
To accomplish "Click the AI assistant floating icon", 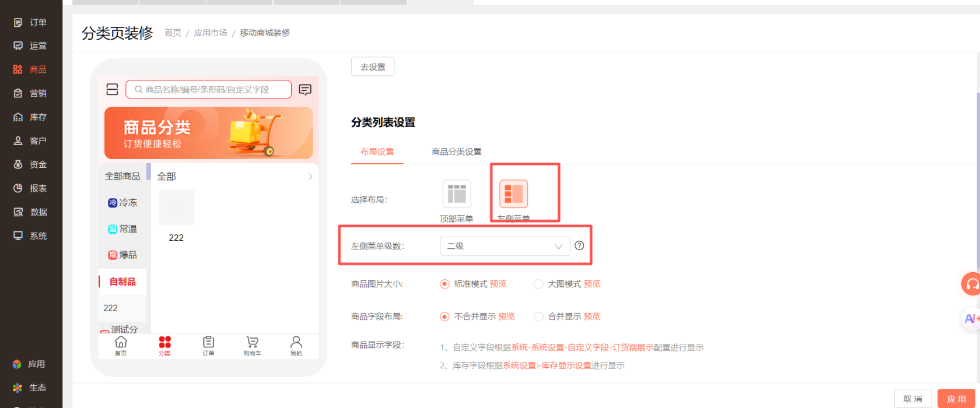I will pyautogui.click(x=971, y=319).
